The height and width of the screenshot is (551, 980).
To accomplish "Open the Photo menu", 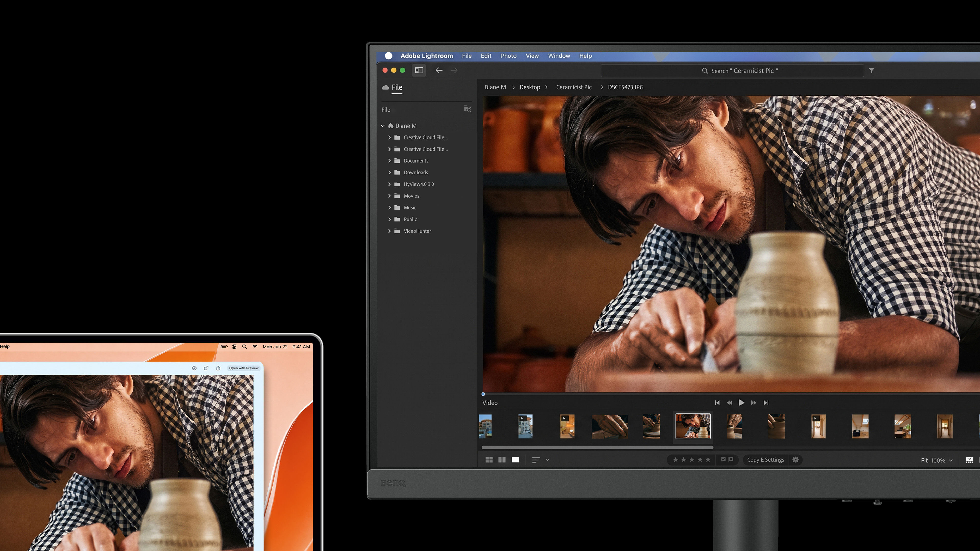I will pos(508,56).
